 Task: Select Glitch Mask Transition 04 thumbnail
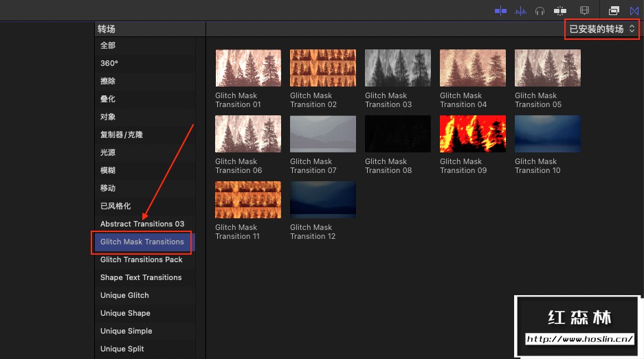point(473,68)
